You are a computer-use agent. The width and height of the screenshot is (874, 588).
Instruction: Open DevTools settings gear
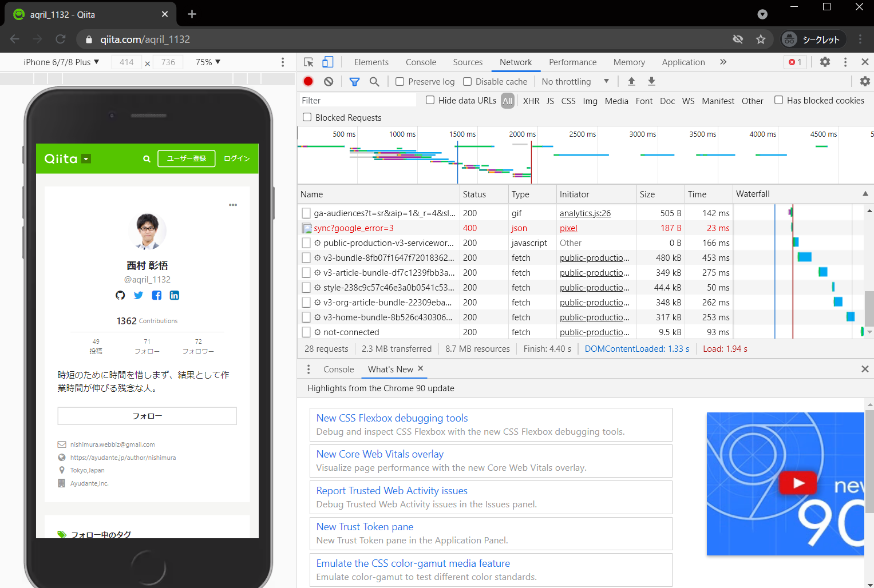(x=825, y=62)
